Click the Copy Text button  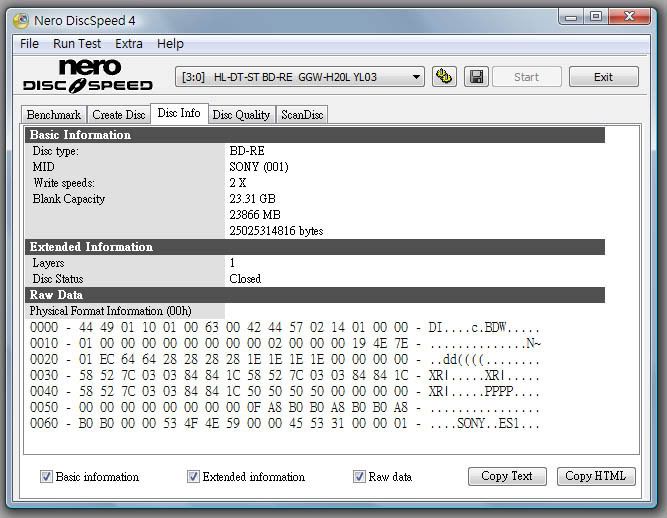[x=507, y=476]
